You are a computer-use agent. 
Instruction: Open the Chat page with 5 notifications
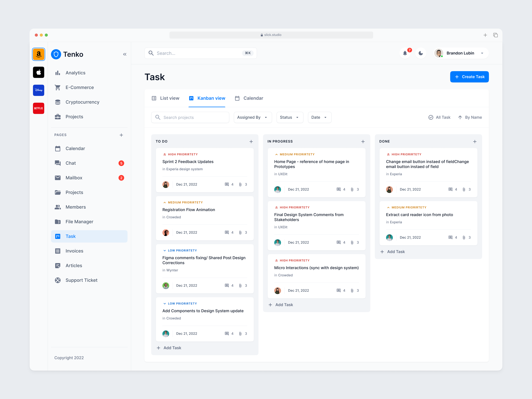pyautogui.click(x=70, y=163)
